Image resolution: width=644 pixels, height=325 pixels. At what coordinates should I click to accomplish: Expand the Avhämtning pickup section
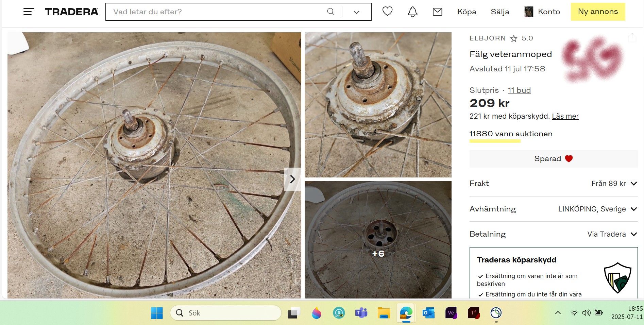coord(633,209)
